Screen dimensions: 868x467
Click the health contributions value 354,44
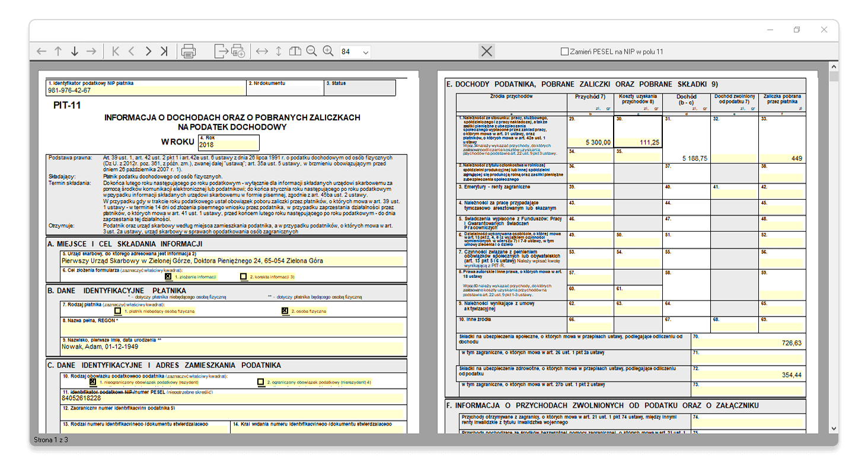[792, 375]
